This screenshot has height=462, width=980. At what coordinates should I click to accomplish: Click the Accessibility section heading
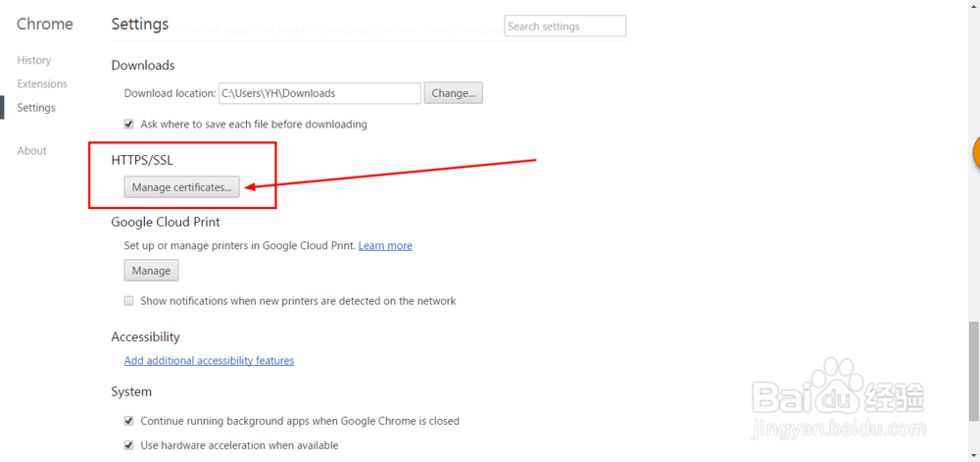click(x=146, y=337)
